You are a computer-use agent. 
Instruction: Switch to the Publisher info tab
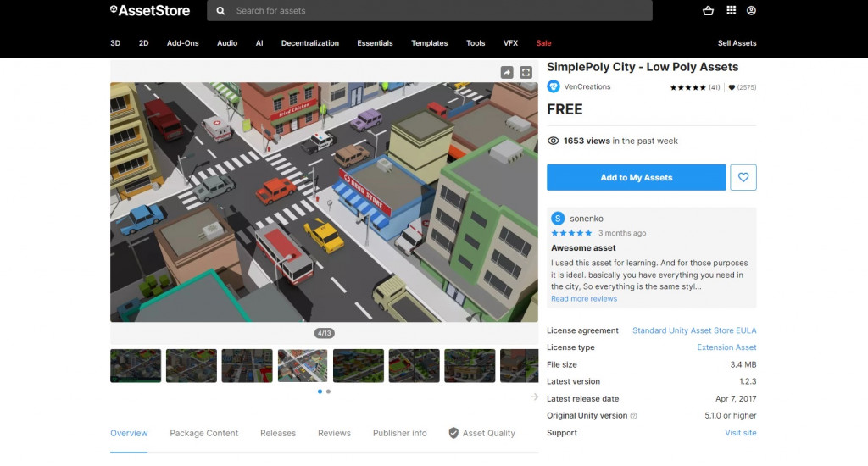[400, 433]
